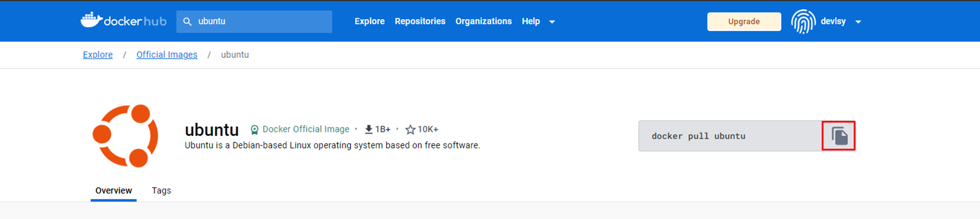Open the devlsy account dropdown arrow
This screenshot has width=980, height=219.
click(x=858, y=22)
